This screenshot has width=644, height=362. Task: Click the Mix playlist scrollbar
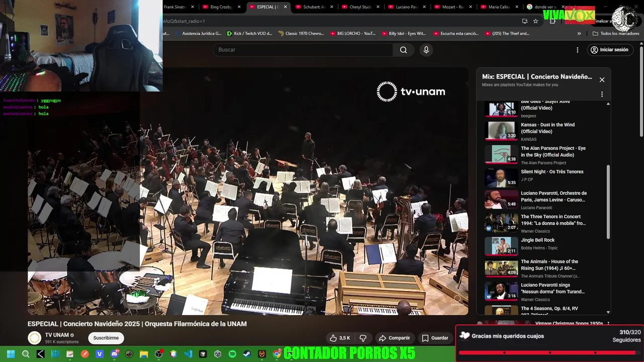[x=608, y=201]
